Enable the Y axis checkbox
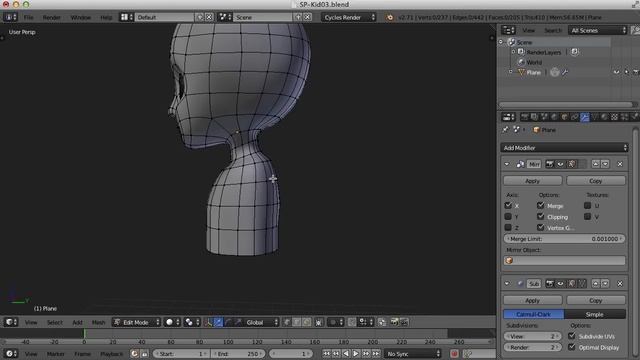This screenshot has width=640, height=360. (x=508, y=216)
